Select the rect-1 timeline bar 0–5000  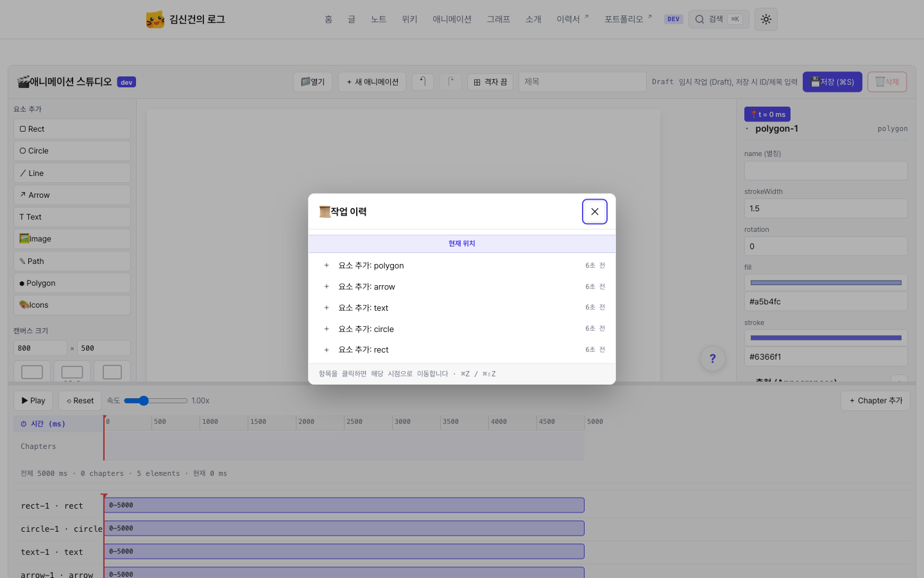coord(344,505)
